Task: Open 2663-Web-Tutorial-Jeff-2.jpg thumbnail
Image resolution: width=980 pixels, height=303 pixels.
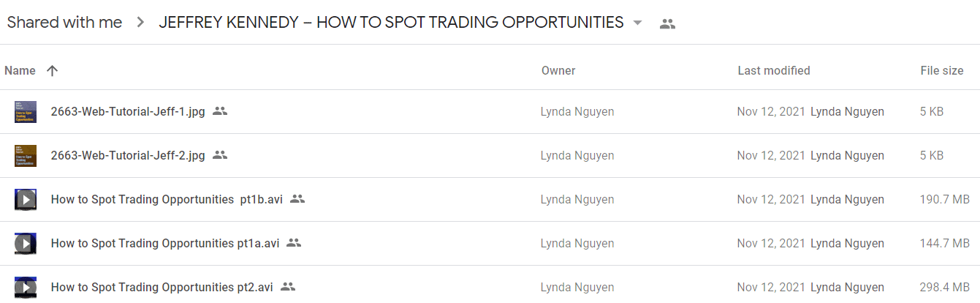Action: [x=26, y=156]
